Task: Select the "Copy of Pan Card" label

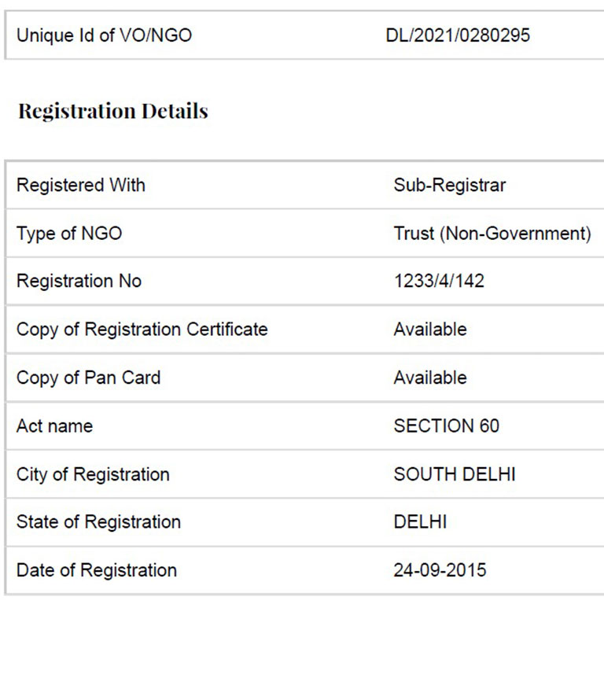Action: coord(88,378)
